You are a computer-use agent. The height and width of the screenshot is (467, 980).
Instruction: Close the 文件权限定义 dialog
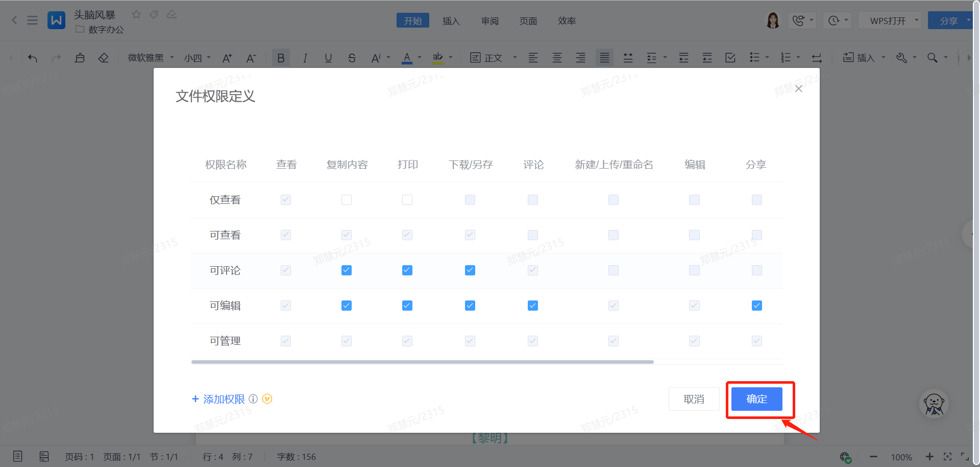click(x=799, y=89)
